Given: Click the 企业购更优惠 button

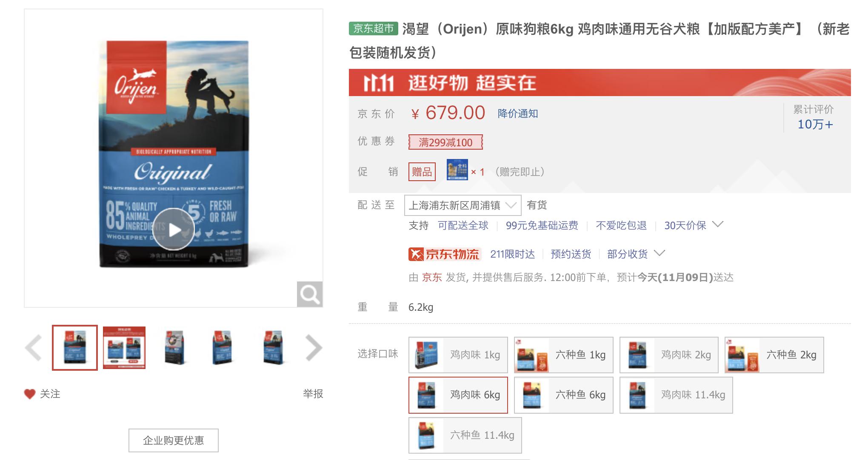Looking at the screenshot, I should pyautogui.click(x=174, y=440).
